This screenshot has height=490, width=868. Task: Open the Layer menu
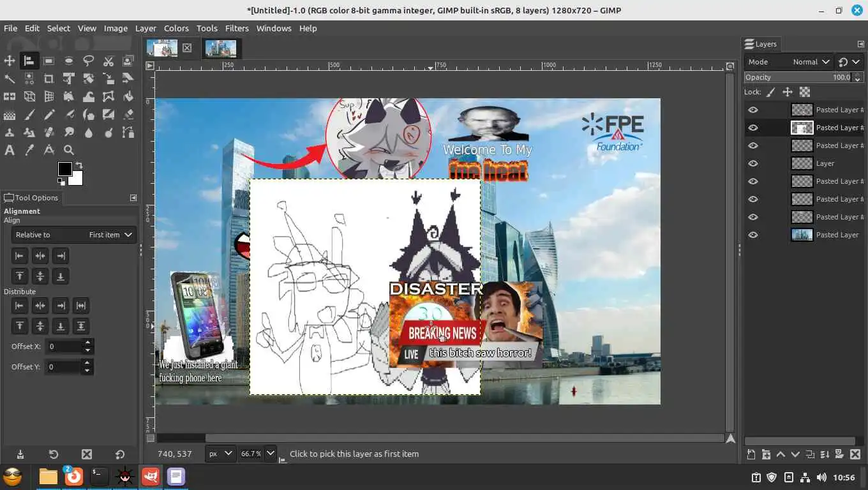[x=145, y=28]
